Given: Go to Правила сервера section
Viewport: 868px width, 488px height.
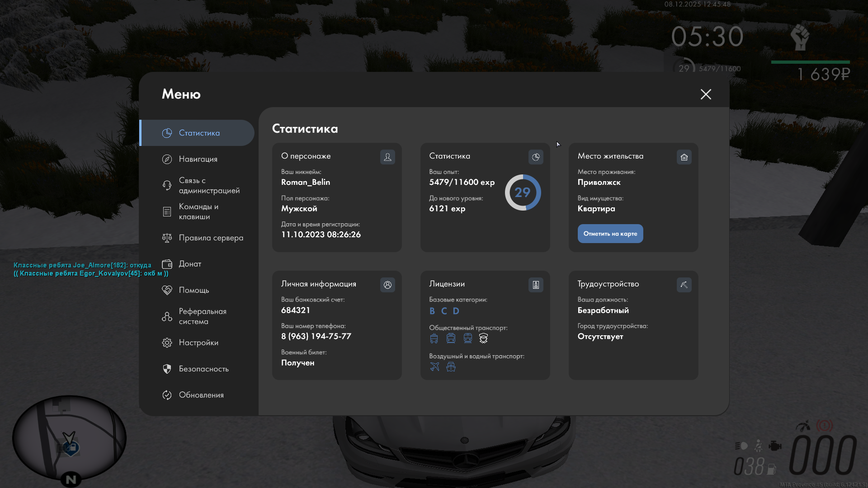Looking at the screenshot, I should pos(211,238).
